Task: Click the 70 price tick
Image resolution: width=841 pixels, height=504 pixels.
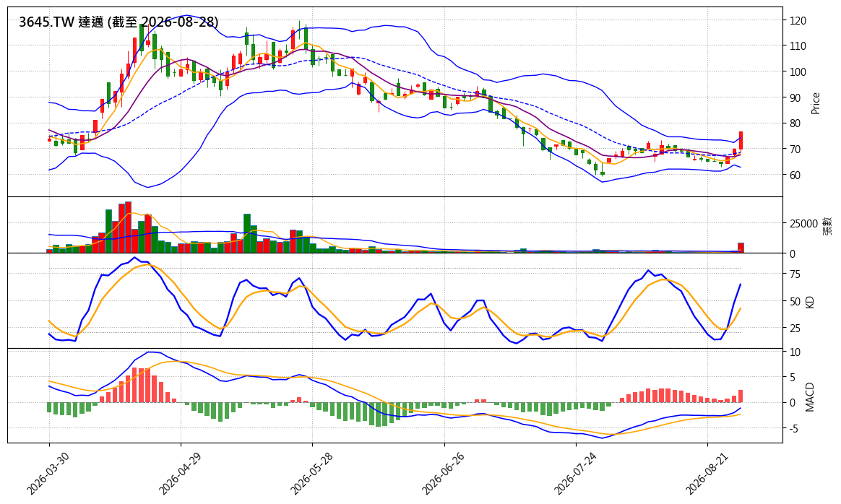Action: pyautogui.click(x=795, y=149)
